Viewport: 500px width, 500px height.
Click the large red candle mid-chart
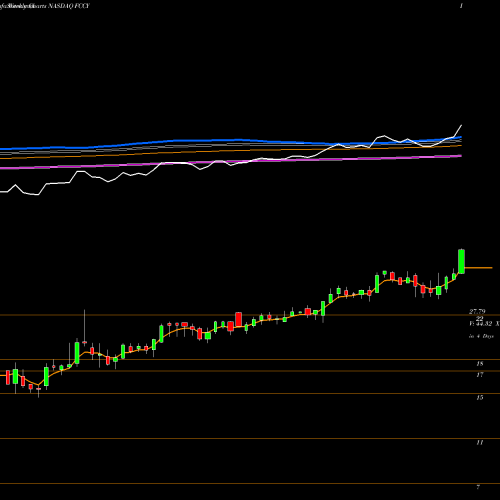(x=238, y=320)
